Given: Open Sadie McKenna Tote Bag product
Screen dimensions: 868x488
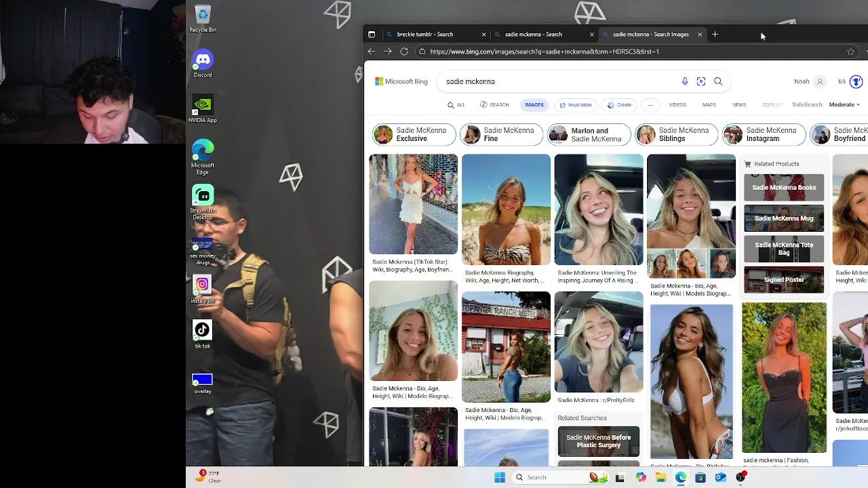Looking at the screenshot, I should coord(784,249).
